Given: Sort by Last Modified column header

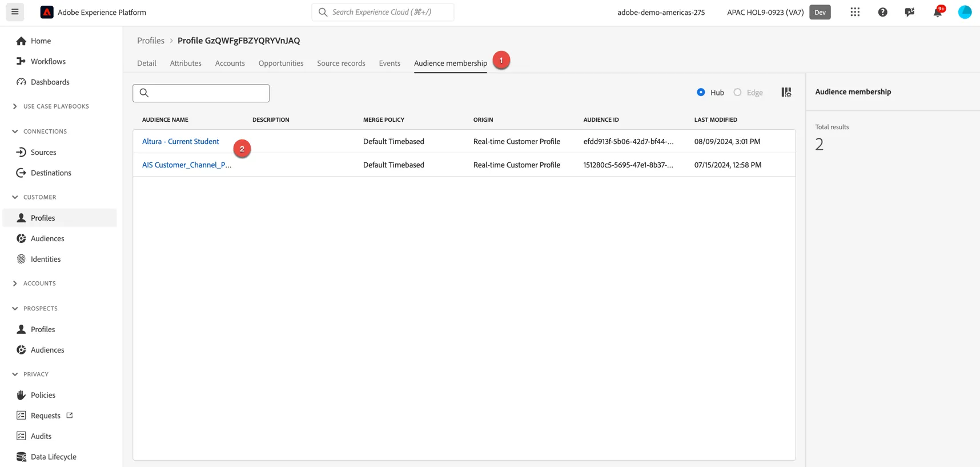Looking at the screenshot, I should 716,120.
